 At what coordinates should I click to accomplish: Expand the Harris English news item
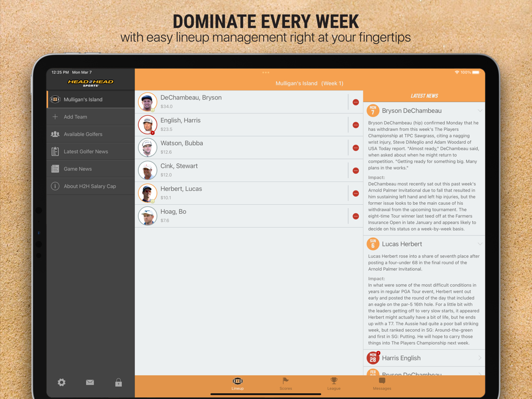click(x=480, y=358)
